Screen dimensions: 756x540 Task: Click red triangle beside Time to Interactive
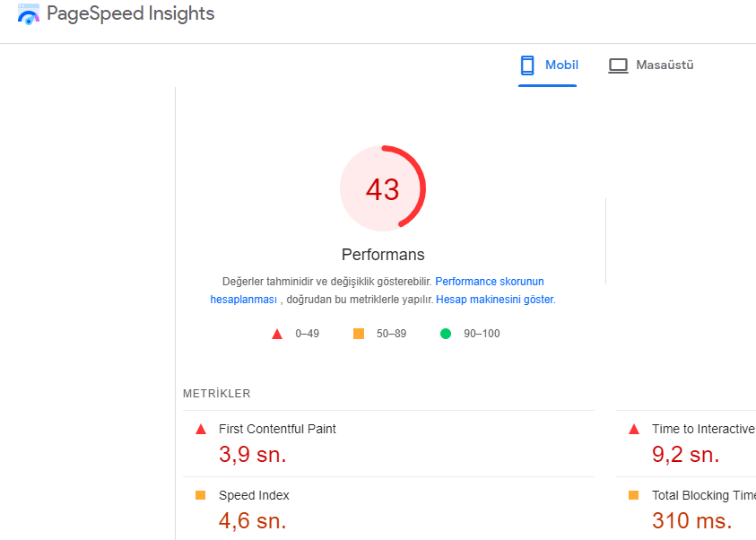click(x=634, y=430)
